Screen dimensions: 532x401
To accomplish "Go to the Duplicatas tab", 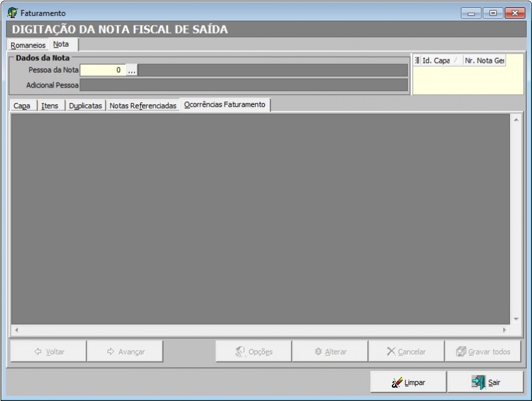I will click(x=85, y=106).
